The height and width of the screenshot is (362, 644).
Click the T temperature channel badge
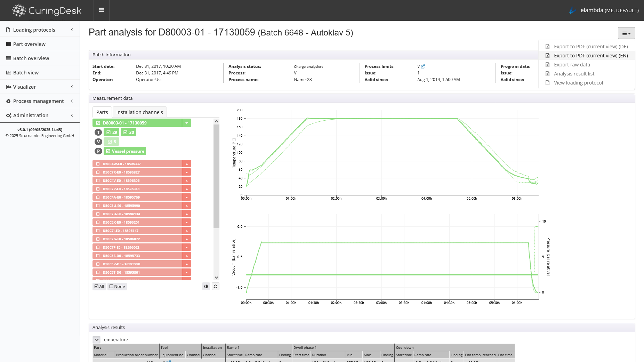coord(98,132)
